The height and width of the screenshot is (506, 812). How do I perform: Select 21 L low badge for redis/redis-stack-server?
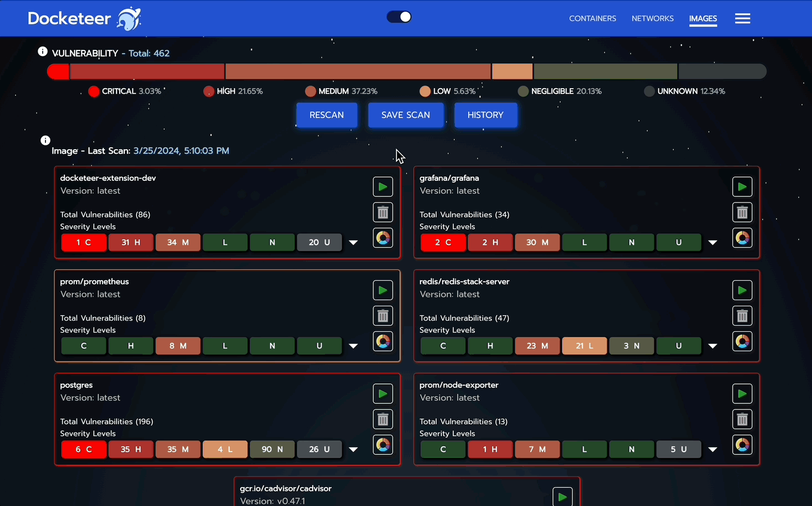pyautogui.click(x=585, y=346)
